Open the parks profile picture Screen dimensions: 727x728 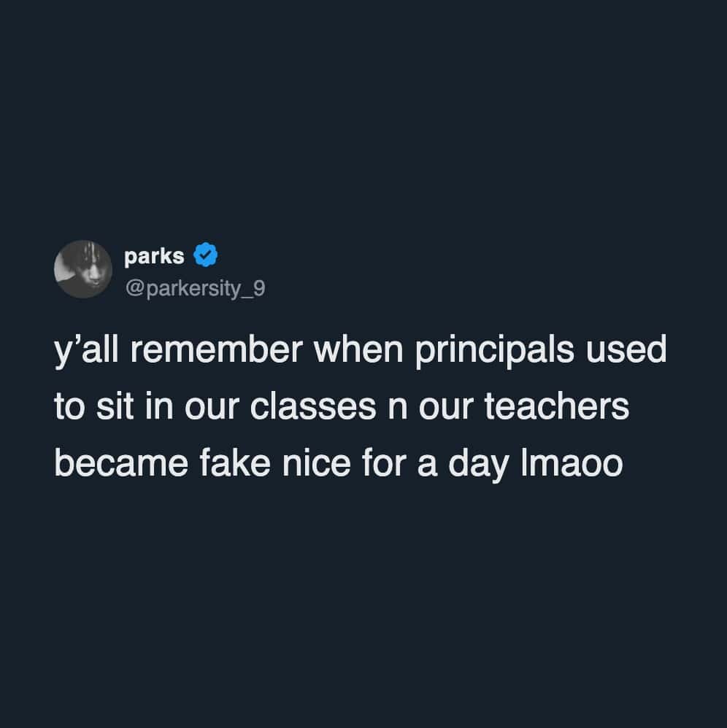click(83, 269)
